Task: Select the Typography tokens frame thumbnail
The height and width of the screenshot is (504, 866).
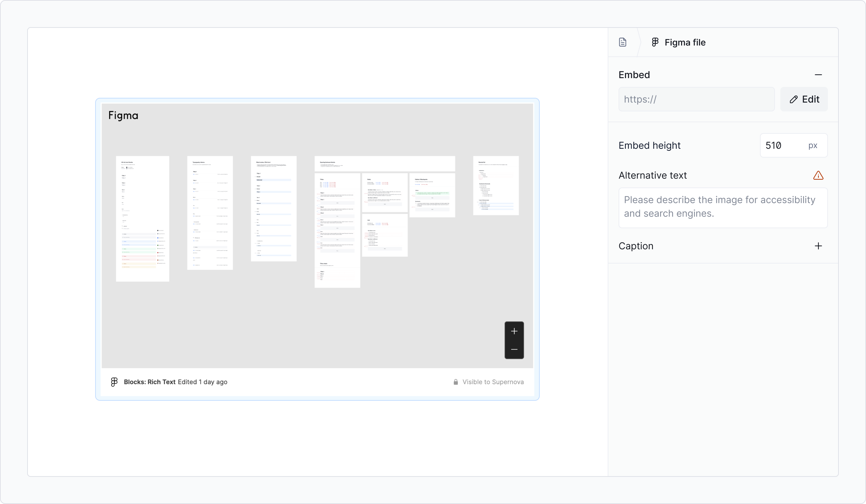Action: 210,213
